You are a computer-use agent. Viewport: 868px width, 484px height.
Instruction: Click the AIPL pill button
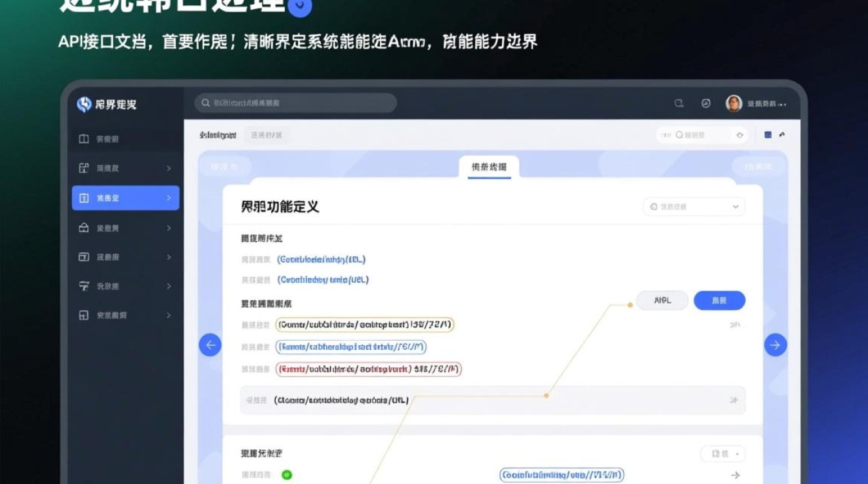(661, 300)
